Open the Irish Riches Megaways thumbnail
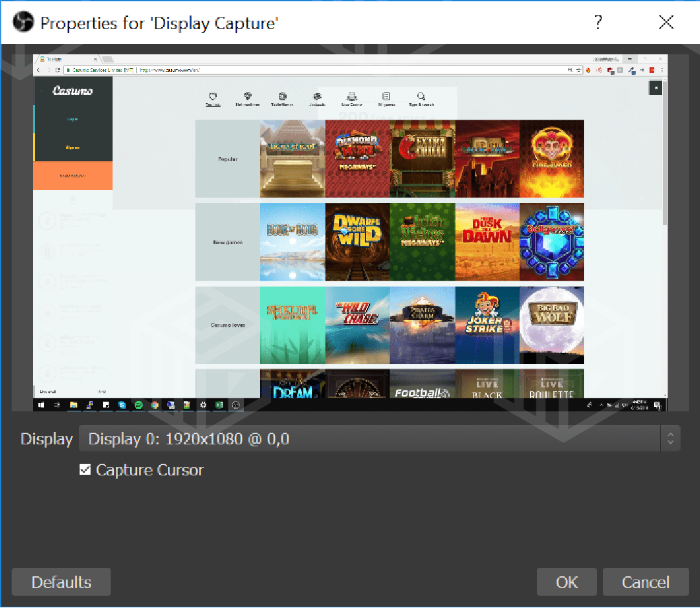Screen dimensions: 700x608 pyautogui.click(x=422, y=242)
